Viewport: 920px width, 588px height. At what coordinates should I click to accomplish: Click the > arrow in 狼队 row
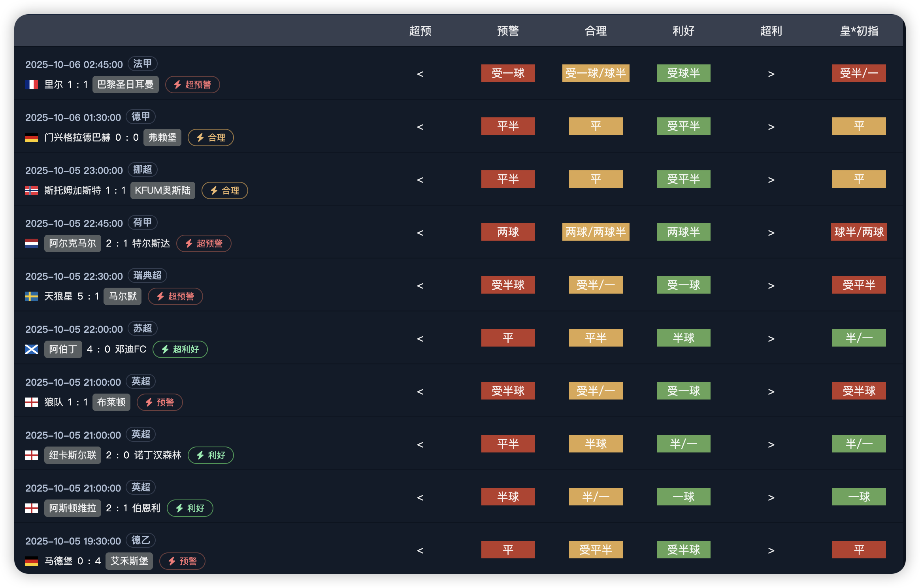[x=771, y=392]
